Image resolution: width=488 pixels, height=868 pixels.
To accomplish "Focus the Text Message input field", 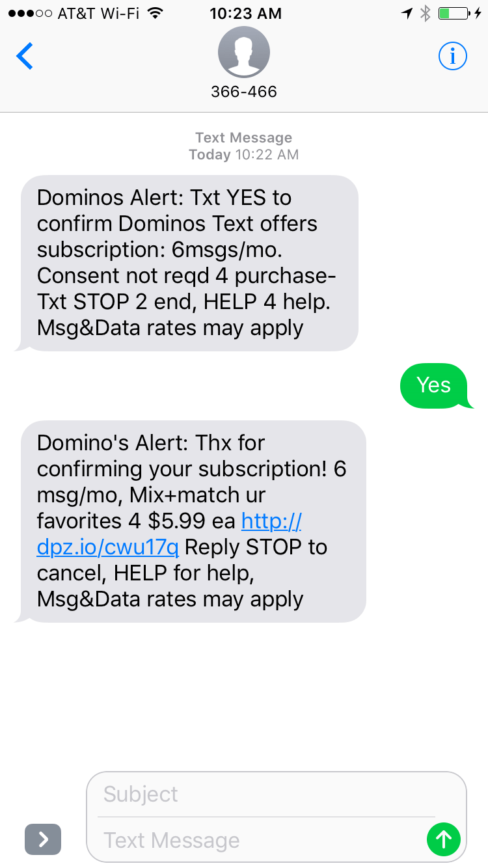I will [260, 840].
